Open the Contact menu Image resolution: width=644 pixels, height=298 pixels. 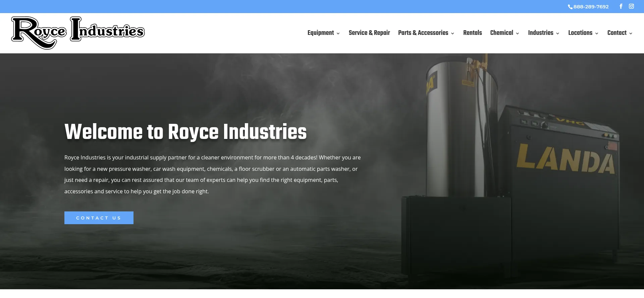pos(617,33)
